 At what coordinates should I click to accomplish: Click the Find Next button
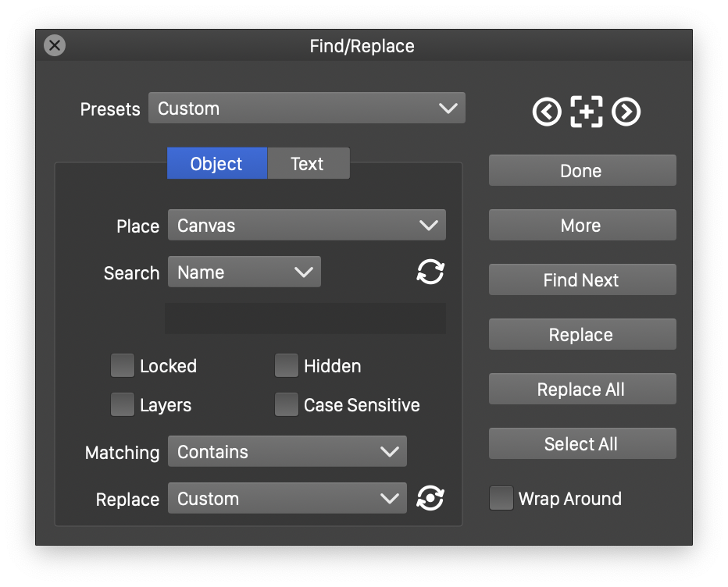click(x=582, y=279)
